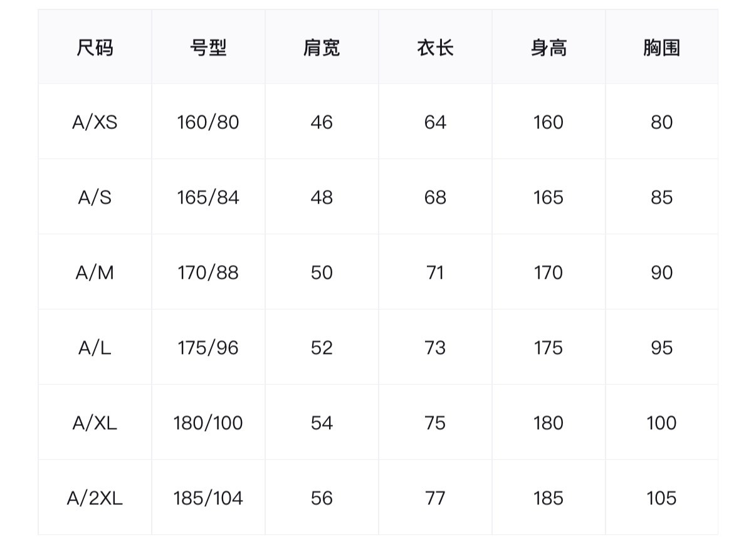Image resolution: width=756 pixels, height=557 pixels.
Task: Click the 尺码 column header
Action: [95, 48]
